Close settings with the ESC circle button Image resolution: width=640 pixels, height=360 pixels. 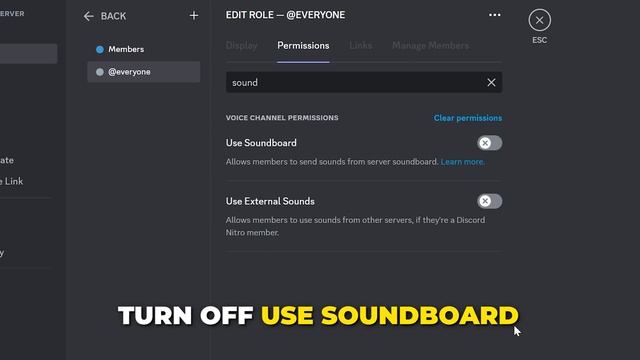click(540, 20)
